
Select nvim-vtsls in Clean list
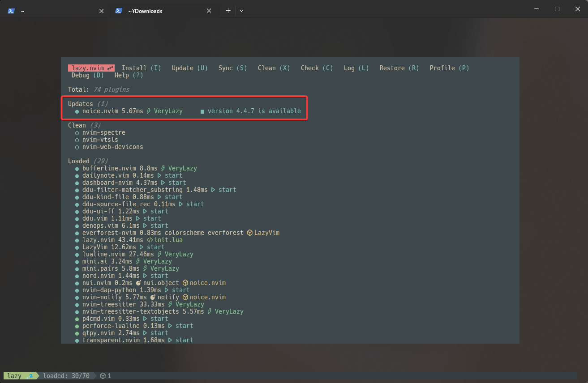coord(100,140)
